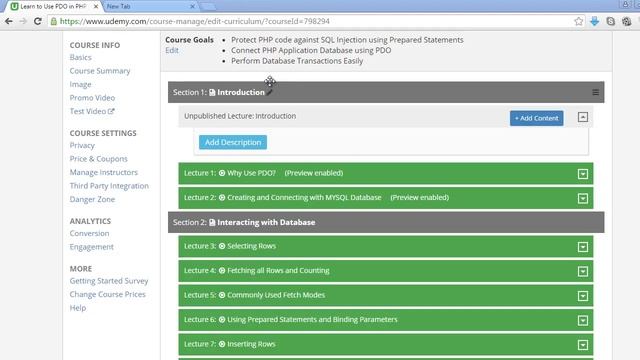Open Change Course Prices link

pyautogui.click(x=107, y=294)
